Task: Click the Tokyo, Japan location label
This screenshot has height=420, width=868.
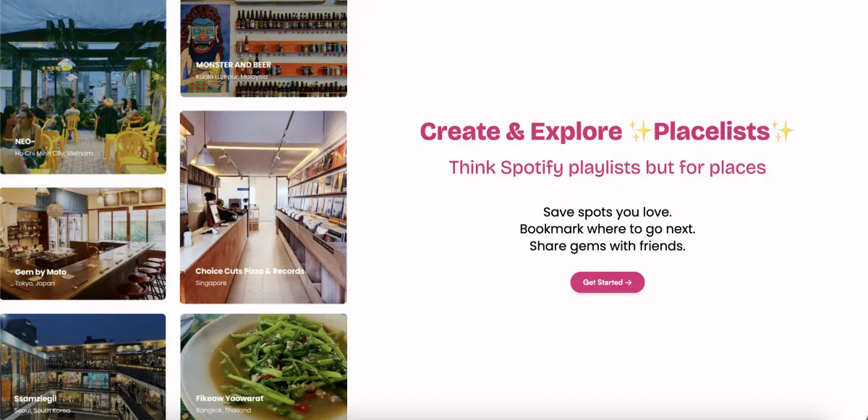Action: click(x=35, y=283)
